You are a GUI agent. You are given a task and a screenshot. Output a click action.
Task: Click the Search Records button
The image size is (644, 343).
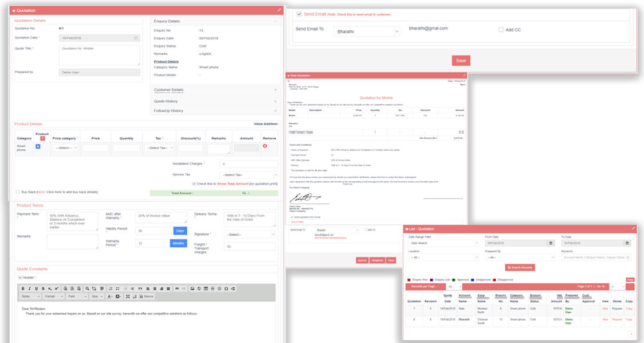click(520, 268)
